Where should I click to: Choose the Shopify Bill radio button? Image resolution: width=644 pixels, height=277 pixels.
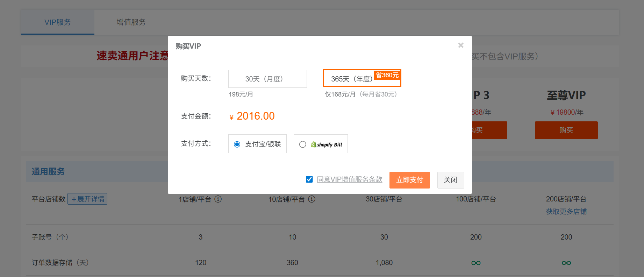[303, 144]
